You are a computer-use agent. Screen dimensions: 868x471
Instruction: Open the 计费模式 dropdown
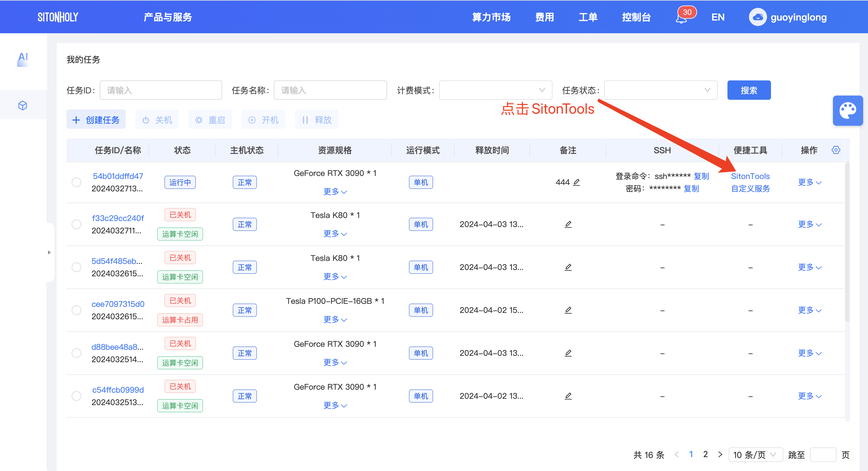click(495, 90)
